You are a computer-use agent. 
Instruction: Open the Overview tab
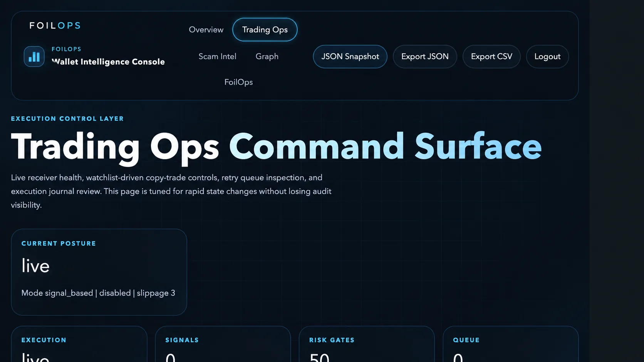[x=206, y=30]
